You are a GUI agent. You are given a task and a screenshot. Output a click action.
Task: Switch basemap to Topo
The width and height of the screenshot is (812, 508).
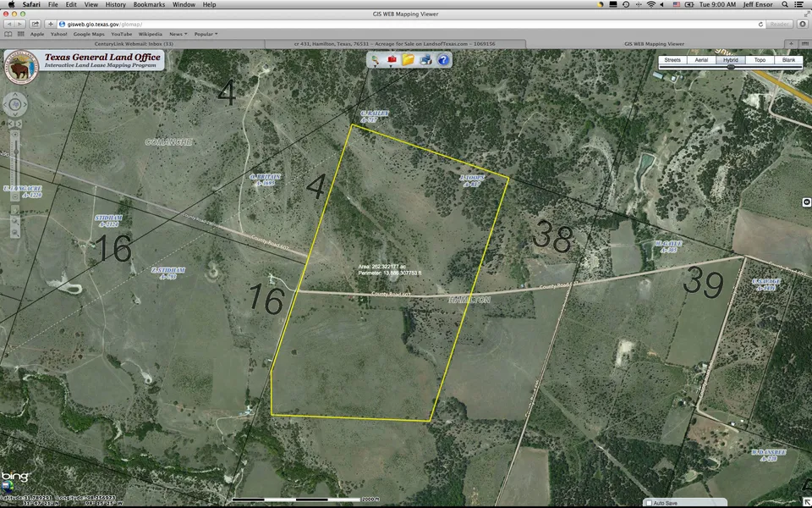[x=760, y=60]
